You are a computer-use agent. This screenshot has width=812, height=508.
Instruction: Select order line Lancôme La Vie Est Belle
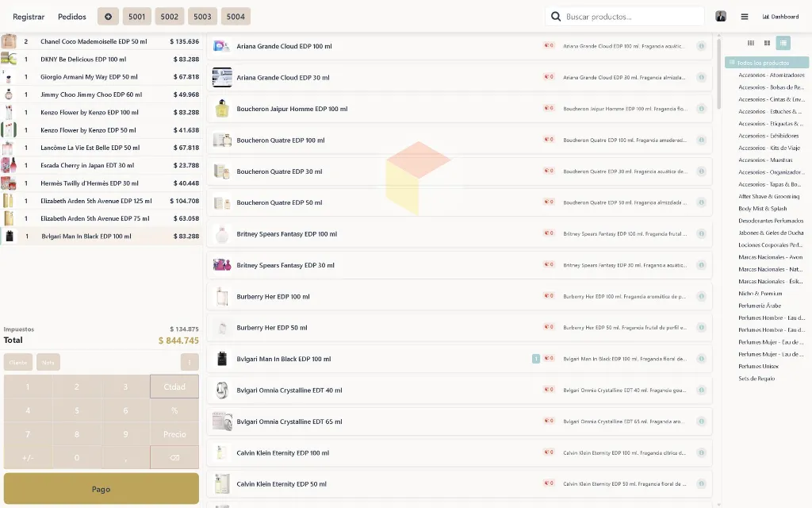tap(101, 148)
